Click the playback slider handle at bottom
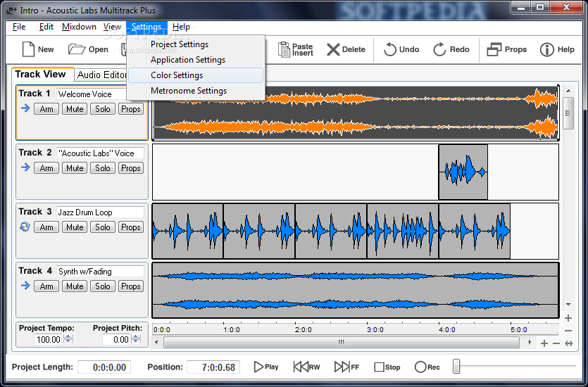The width and height of the screenshot is (588, 387). pos(456,367)
